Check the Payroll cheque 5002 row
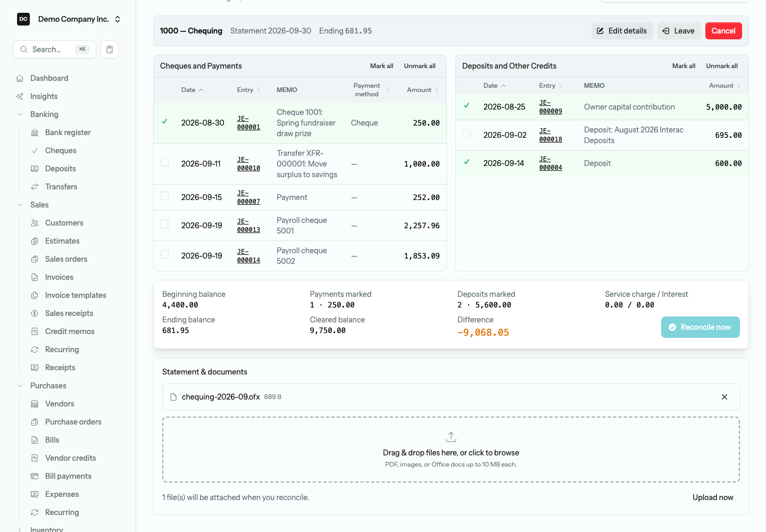Image resolution: width=766 pixels, height=532 pixels. point(164,255)
